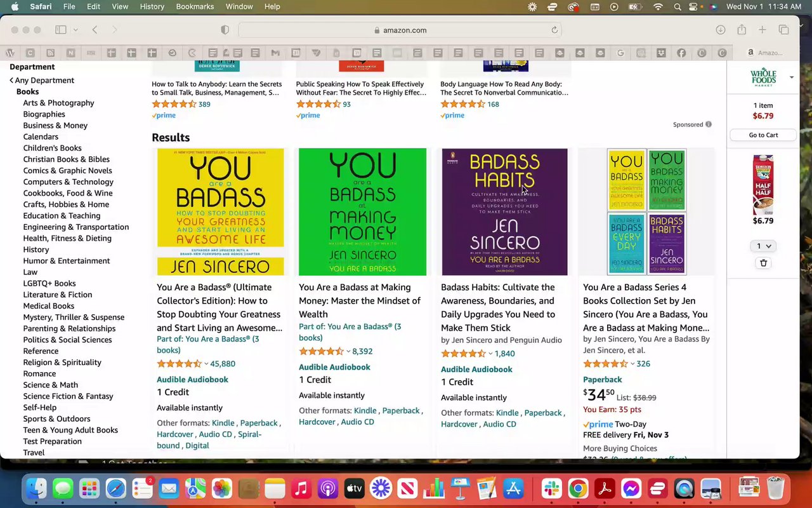Open the Arts & Photography department link
The width and height of the screenshot is (812, 508).
pyautogui.click(x=58, y=103)
